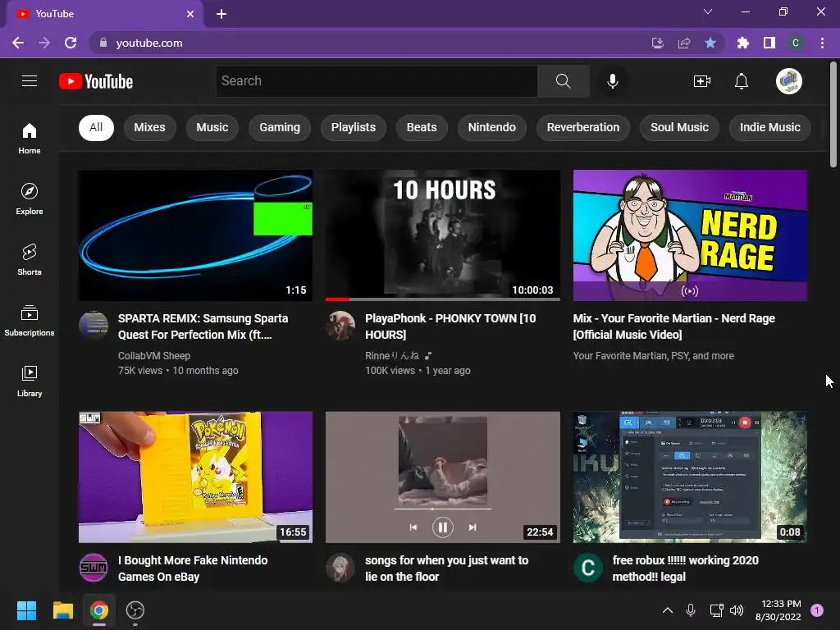Screen dimensions: 840x630
Task: Click the search magnifier button
Action: 563,81
